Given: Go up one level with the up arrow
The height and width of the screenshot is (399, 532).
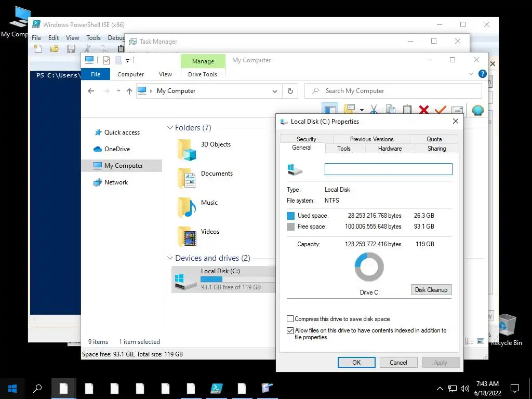Looking at the screenshot, I should pyautogui.click(x=129, y=91).
